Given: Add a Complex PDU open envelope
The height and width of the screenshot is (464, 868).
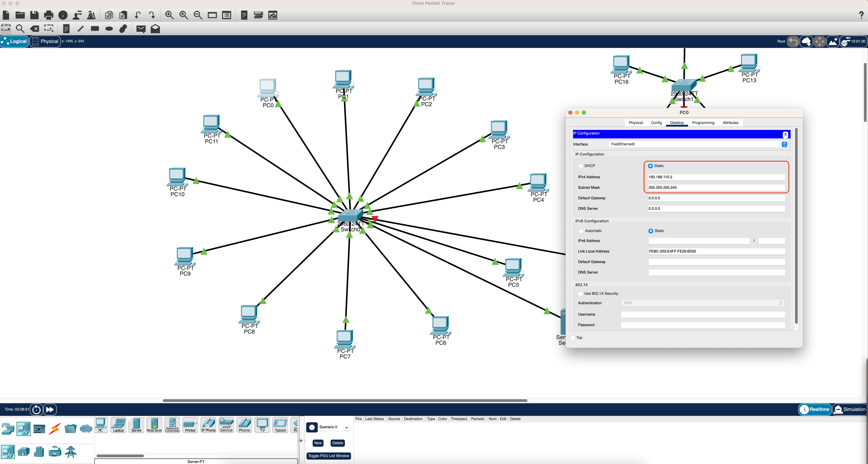Looking at the screenshot, I should pos(155,29).
